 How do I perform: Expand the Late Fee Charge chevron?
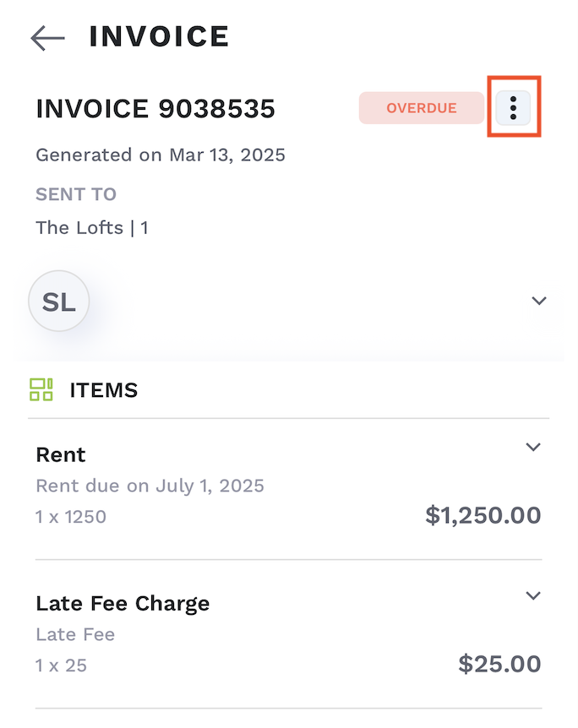(532, 595)
